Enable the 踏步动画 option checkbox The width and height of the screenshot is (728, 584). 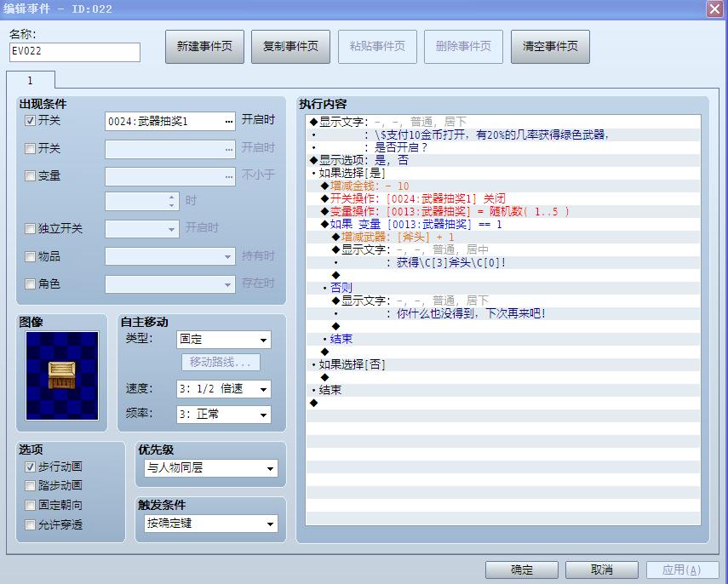click(x=30, y=485)
